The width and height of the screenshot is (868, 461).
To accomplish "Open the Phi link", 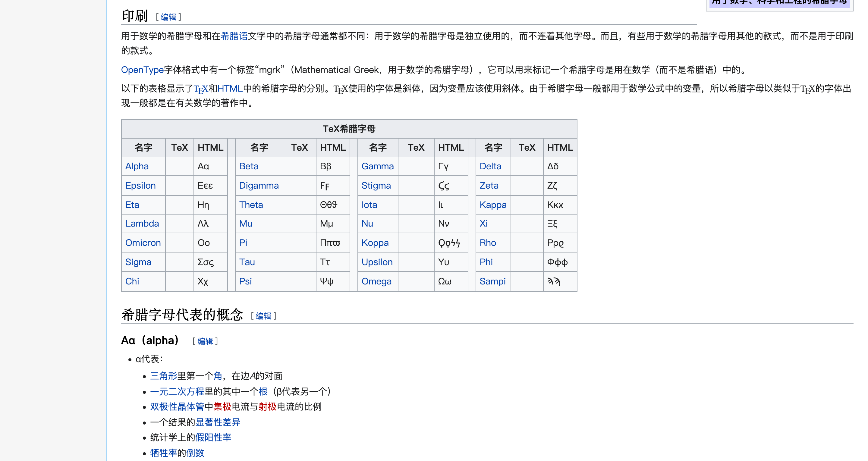I will point(486,262).
